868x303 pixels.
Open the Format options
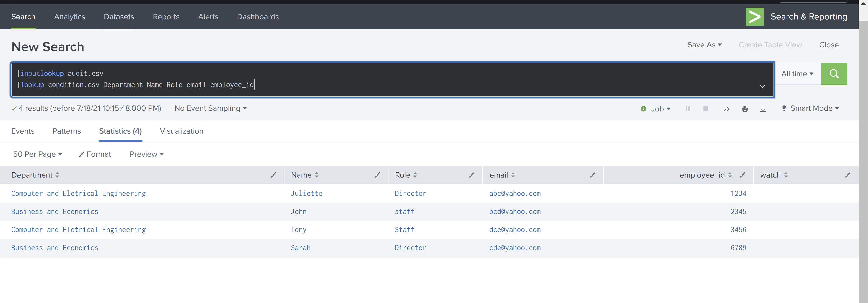point(95,154)
